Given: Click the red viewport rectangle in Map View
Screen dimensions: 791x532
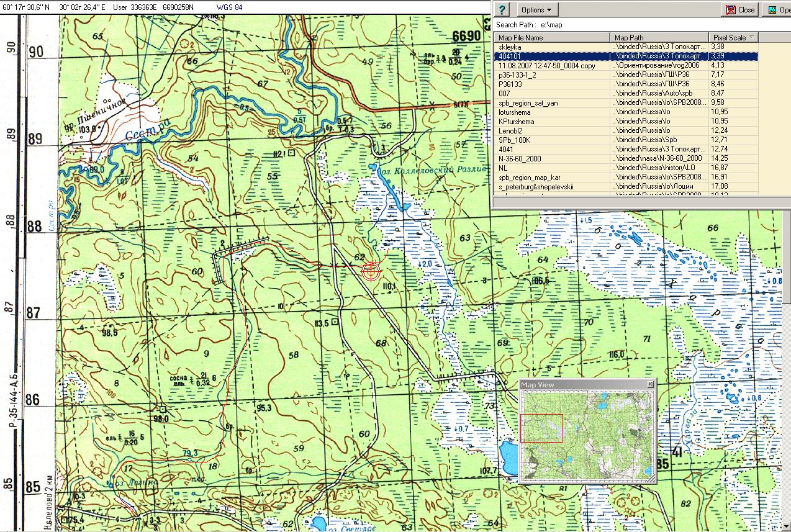Looking at the screenshot, I should click(541, 428).
